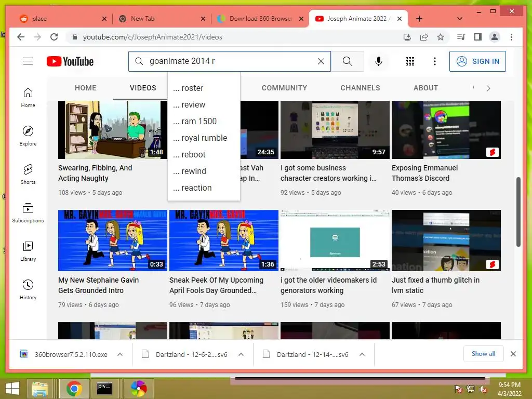Click in the YouTube search input field
This screenshot has width=532, height=399.
[x=231, y=61]
